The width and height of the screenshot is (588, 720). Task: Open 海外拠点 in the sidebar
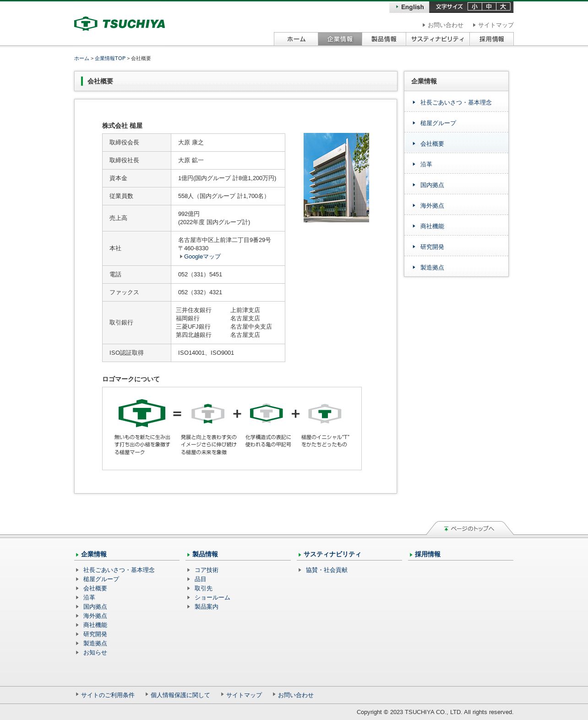click(x=456, y=206)
